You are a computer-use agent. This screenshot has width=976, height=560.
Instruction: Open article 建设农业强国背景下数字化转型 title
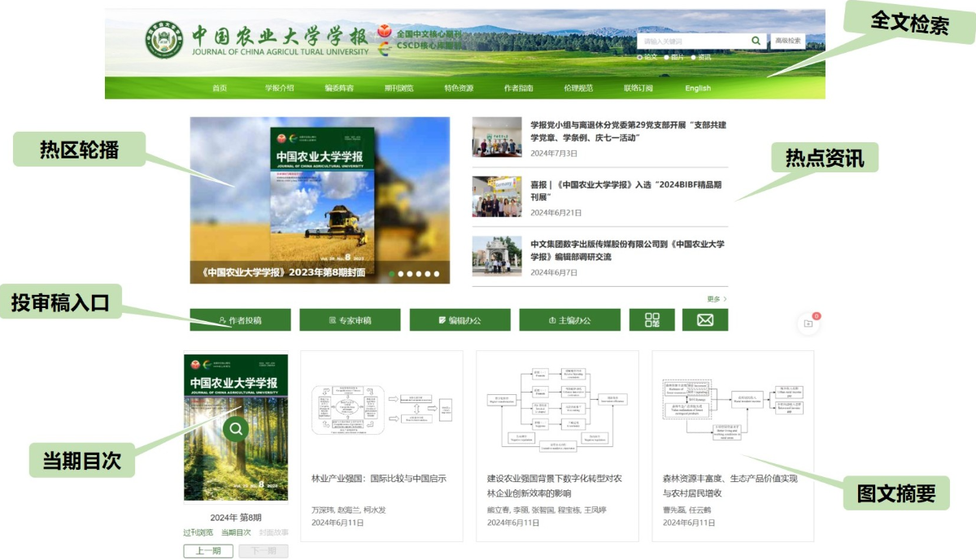555,486
